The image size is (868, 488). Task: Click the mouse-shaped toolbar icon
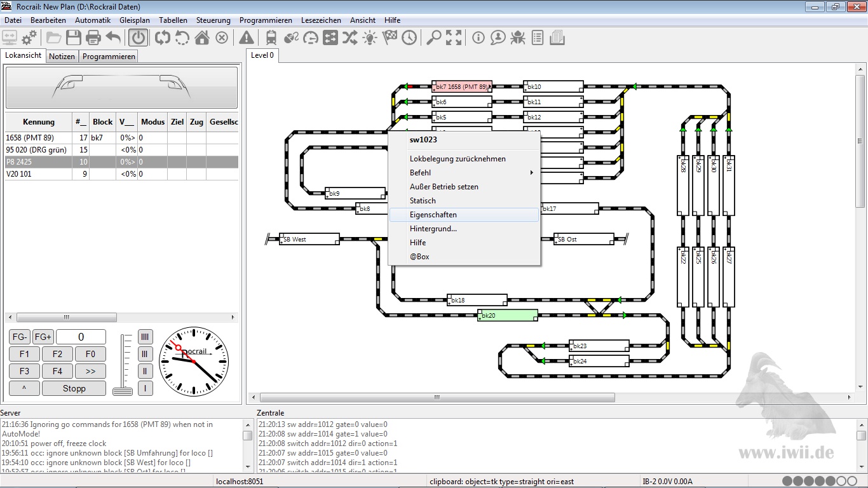pos(291,37)
